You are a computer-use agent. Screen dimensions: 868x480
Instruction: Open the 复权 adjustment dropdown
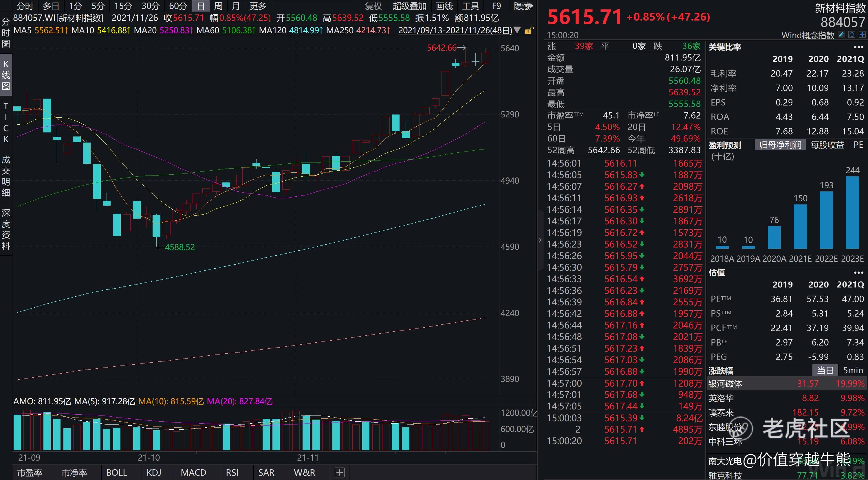[373, 6]
